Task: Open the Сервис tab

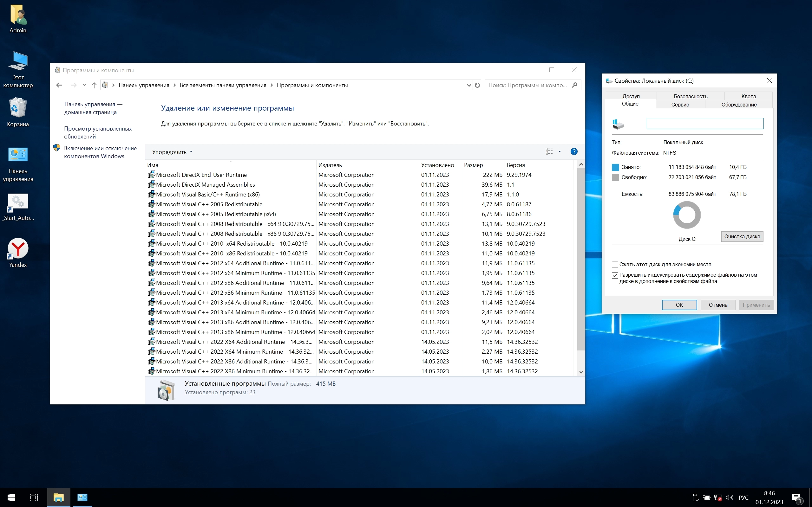Action: 680,105
